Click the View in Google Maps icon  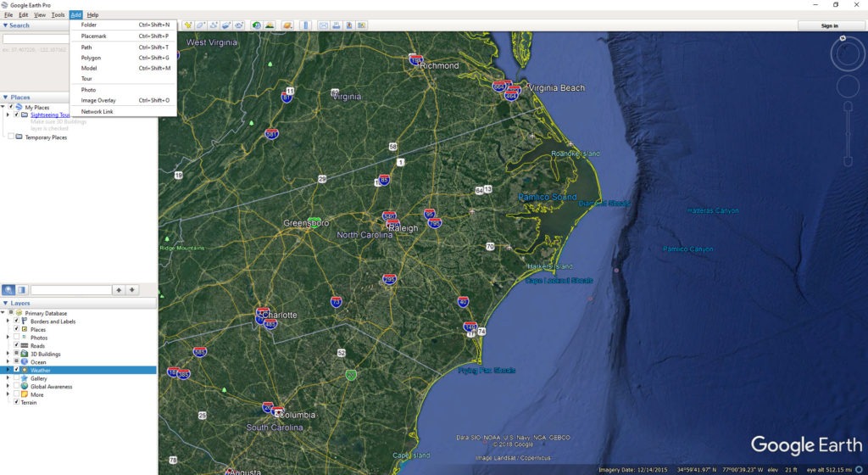[362, 25]
